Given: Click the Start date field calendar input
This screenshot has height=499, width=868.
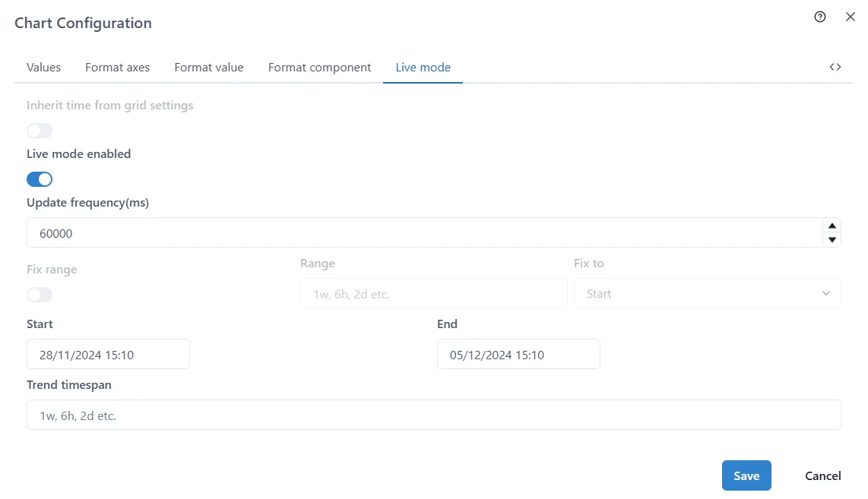Looking at the screenshot, I should point(108,354).
